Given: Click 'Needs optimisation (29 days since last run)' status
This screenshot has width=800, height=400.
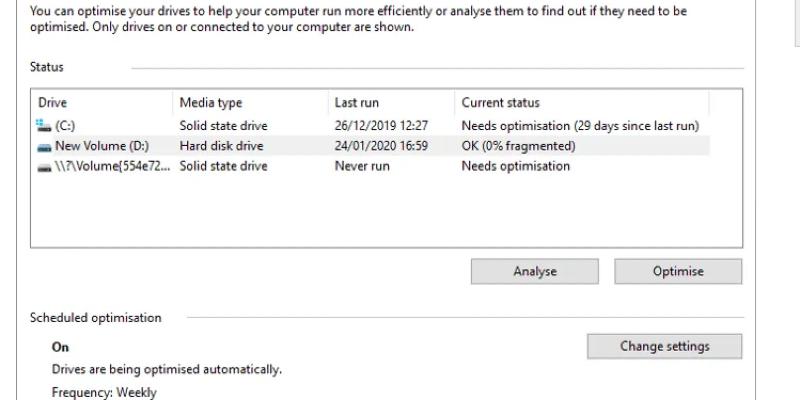Looking at the screenshot, I should (580, 126).
